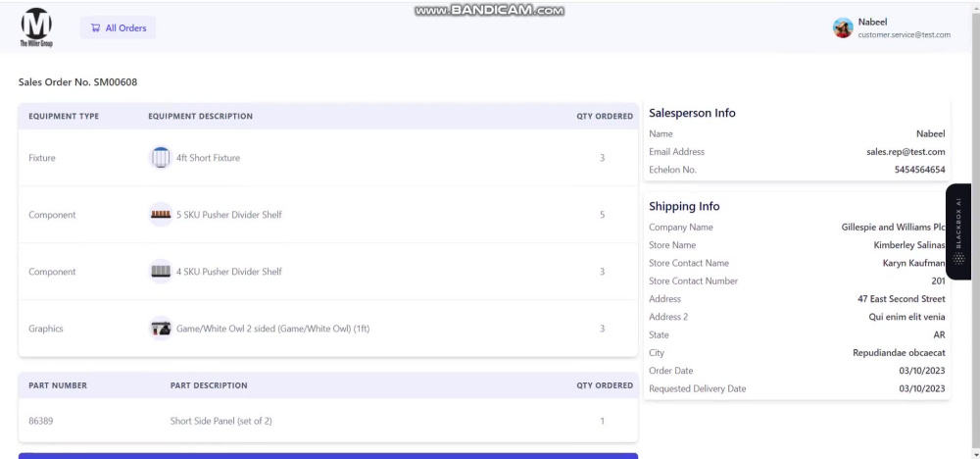Image resolution: width=980 pixels, height=459 pixels.
Task: Click the Shipping Info heading
Action: [684, 206]
